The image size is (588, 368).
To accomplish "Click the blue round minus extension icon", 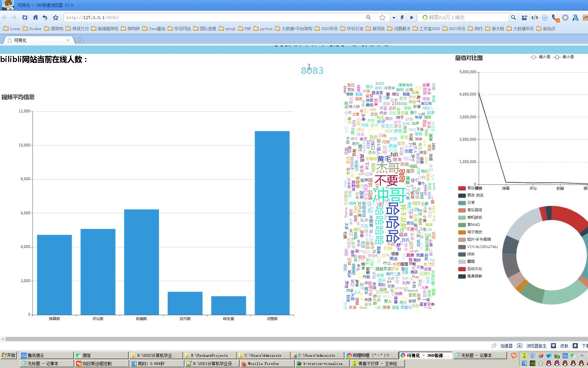I will (545, 18).
